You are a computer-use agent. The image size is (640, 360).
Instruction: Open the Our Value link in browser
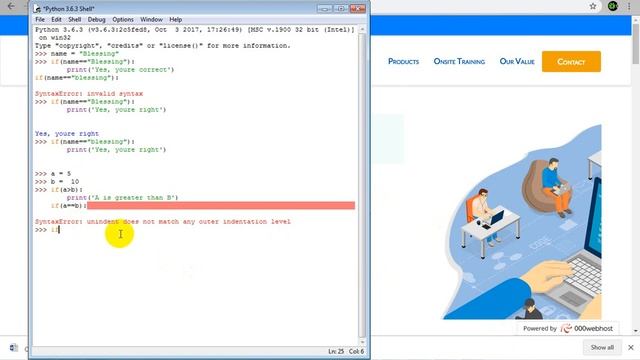coord(517,61)
